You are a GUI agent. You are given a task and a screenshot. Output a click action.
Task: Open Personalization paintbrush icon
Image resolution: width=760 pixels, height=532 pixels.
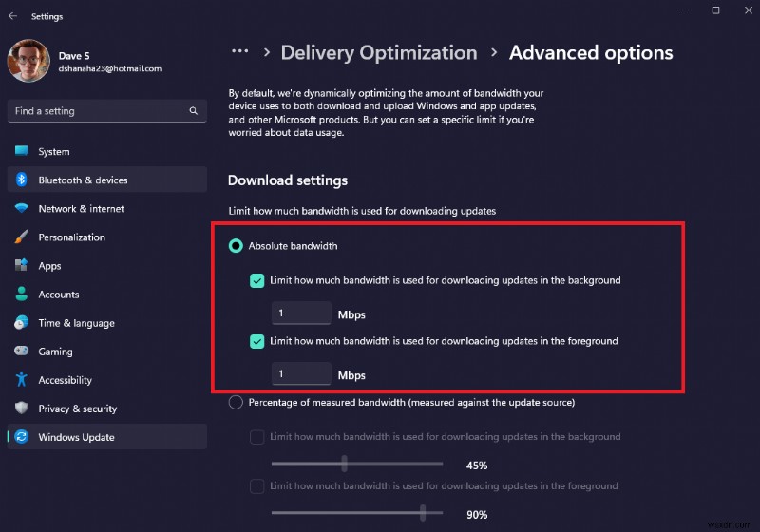(21, 237)
